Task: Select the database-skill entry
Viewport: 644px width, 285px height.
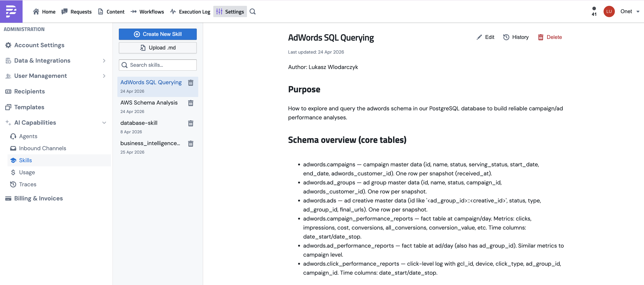Action: tap(158, 127)
